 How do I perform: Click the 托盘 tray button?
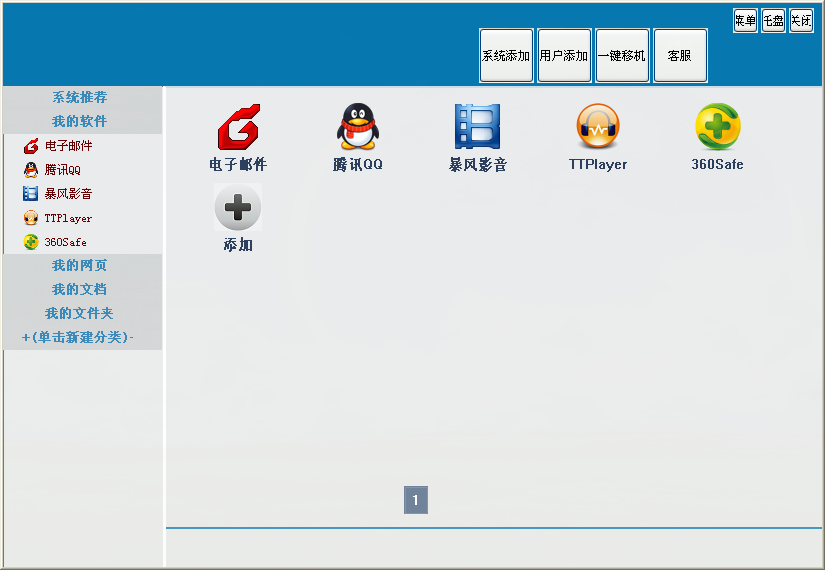point(773,21)
